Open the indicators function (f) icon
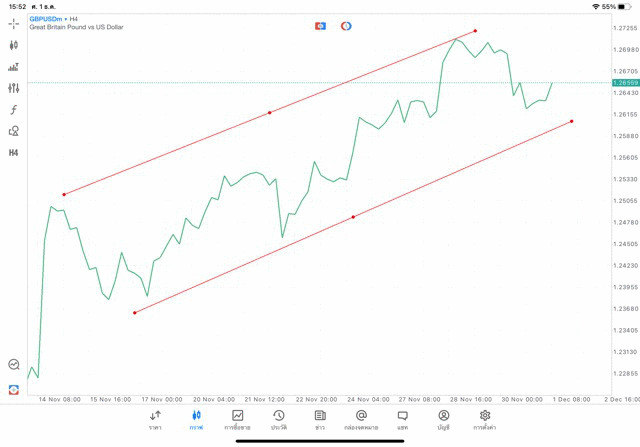The height and width of the screenshot is (447, 640). [13, 109]
